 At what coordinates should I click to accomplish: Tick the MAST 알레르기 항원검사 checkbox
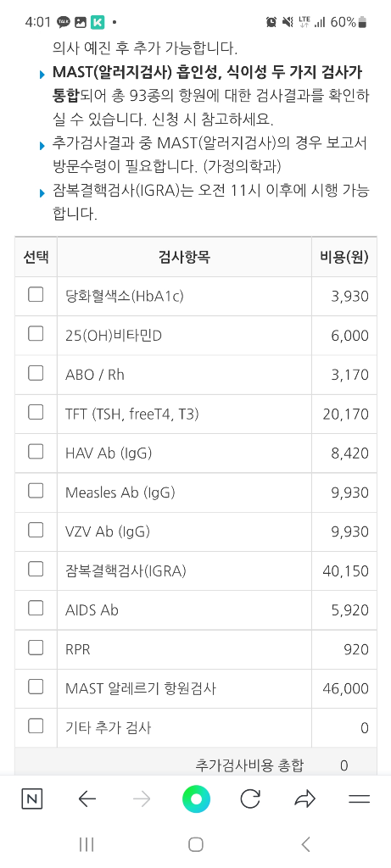[36, 687]
